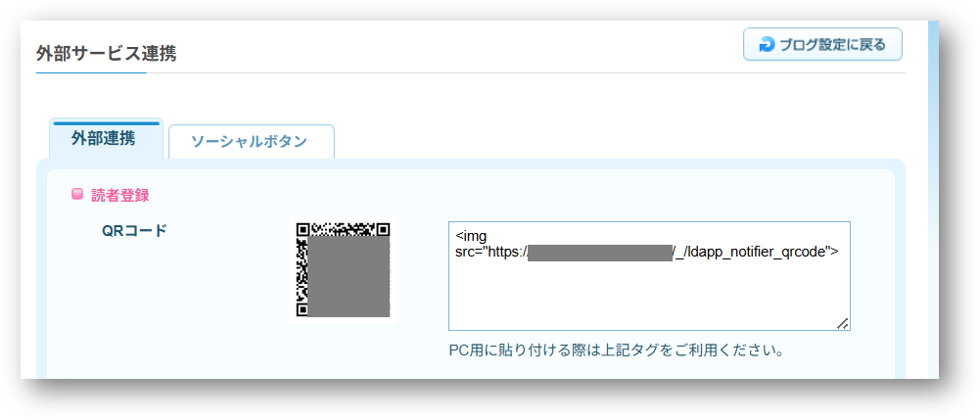Image resolution: width=980 pixels, height=420 pixels.
Task: Select the 外部連携 tab
Action: (x=106, y=138)
